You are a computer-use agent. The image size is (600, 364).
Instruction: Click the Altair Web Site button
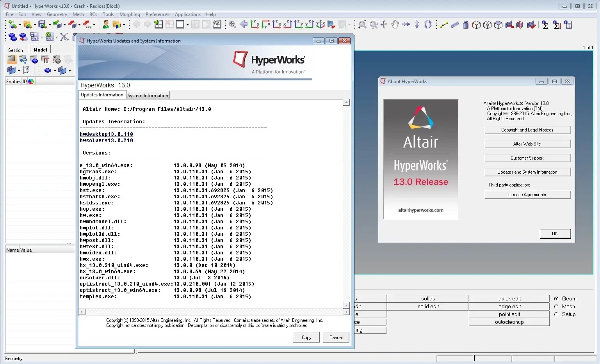coord(527,144)
